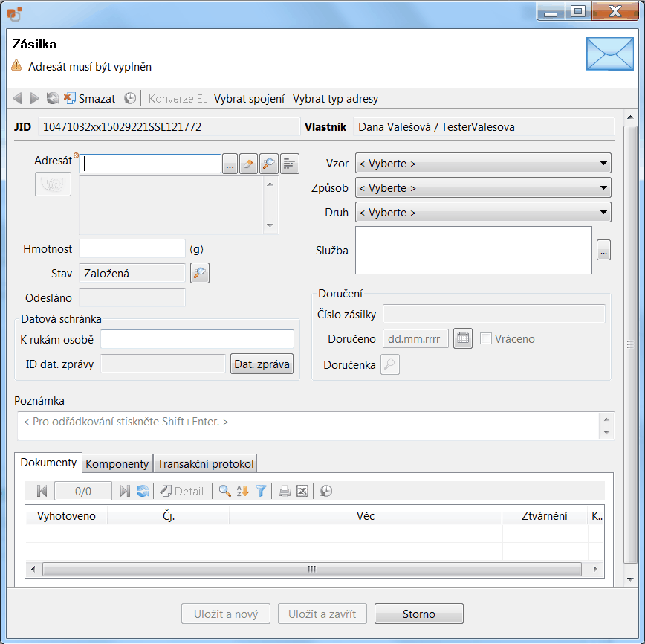Click into the Služba list box
Viewport: 645px width, 644px height.
pos(473,250)
